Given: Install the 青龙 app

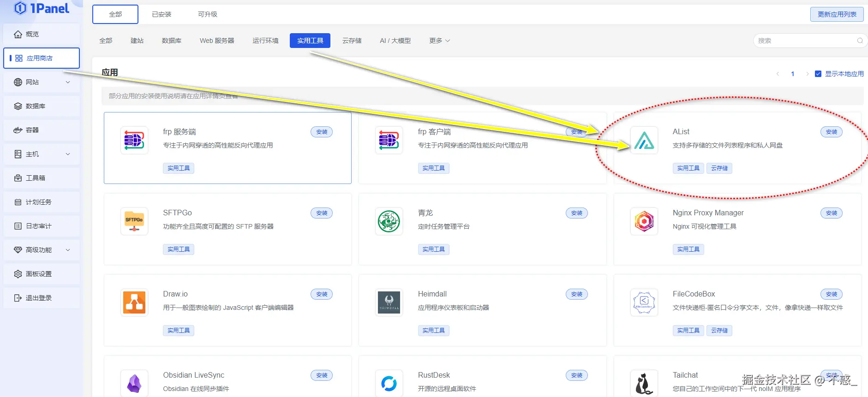Looking at the screenshot, I should [577, 213].
